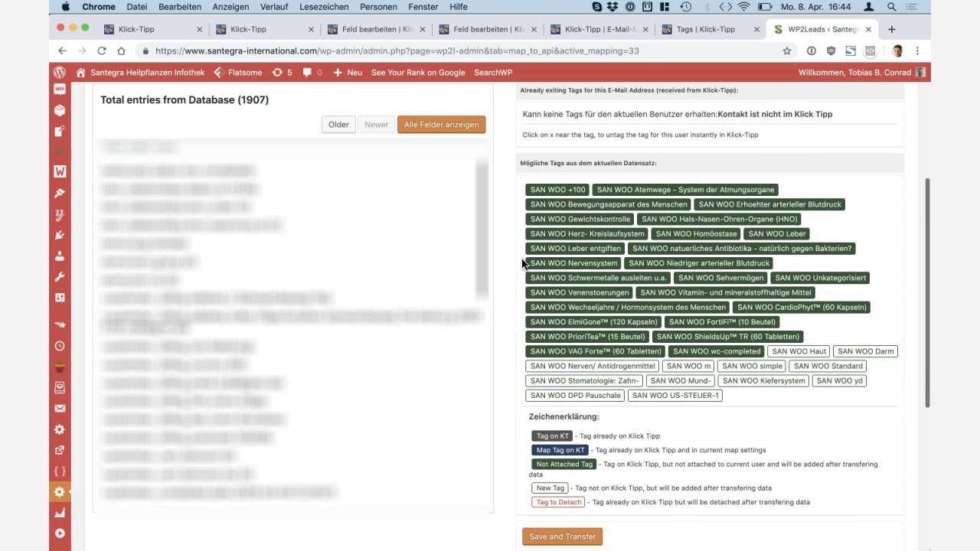
Task: Toggle the SAN WOO Sehvermögen tag
Action: coord(720,278)
